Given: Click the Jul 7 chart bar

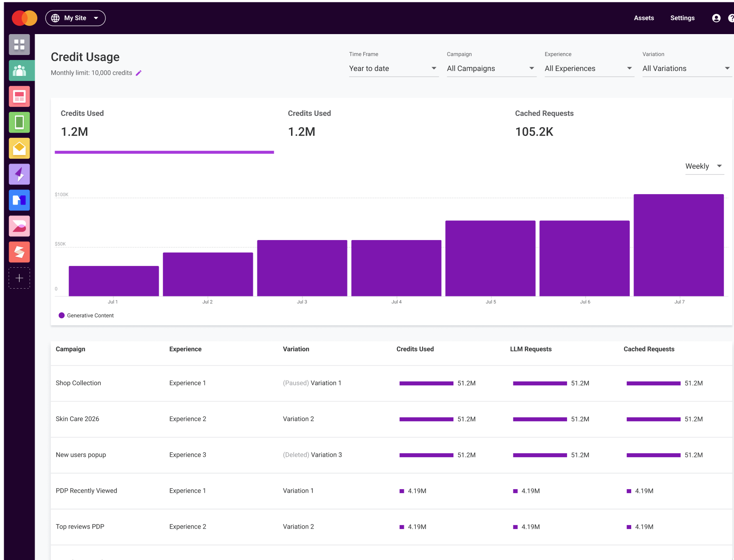Looking at the screenshot, I should [679, 245].
